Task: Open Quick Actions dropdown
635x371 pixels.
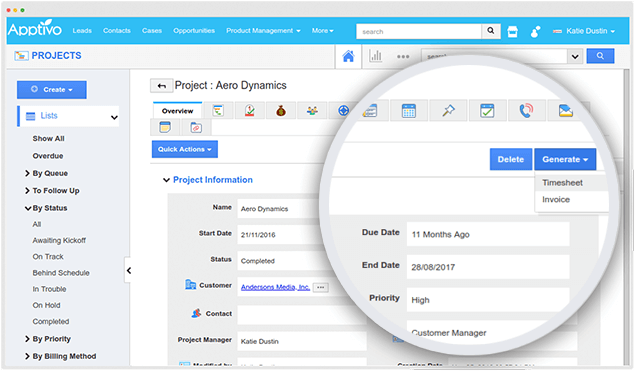Action: point(185,149)
